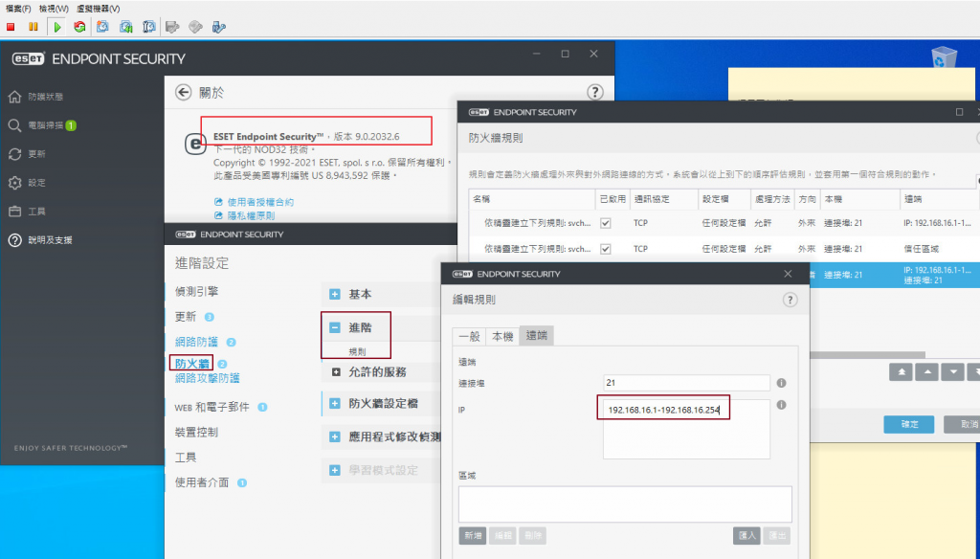Click the 名稱 column header
The height and width of the screenshot is (559, 980).
(532, 199)
